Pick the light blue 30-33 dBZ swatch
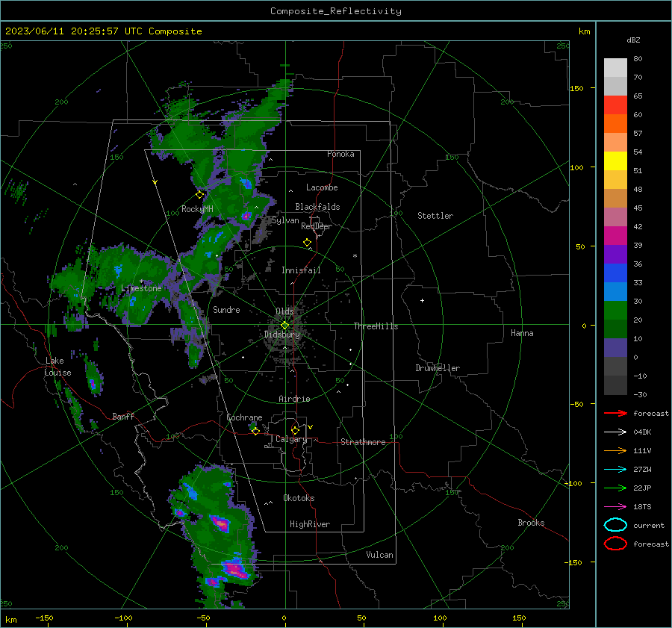 tap(615, 292)
